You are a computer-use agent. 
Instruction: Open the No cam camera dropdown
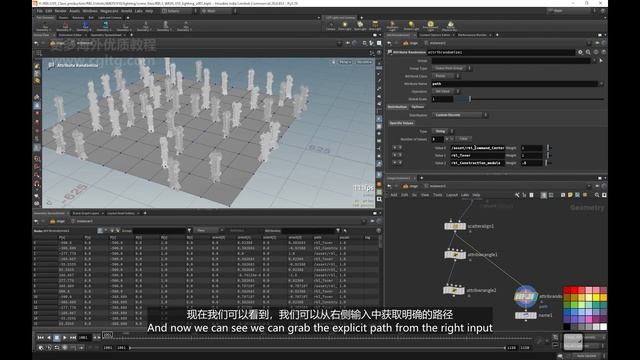[364, 62]
